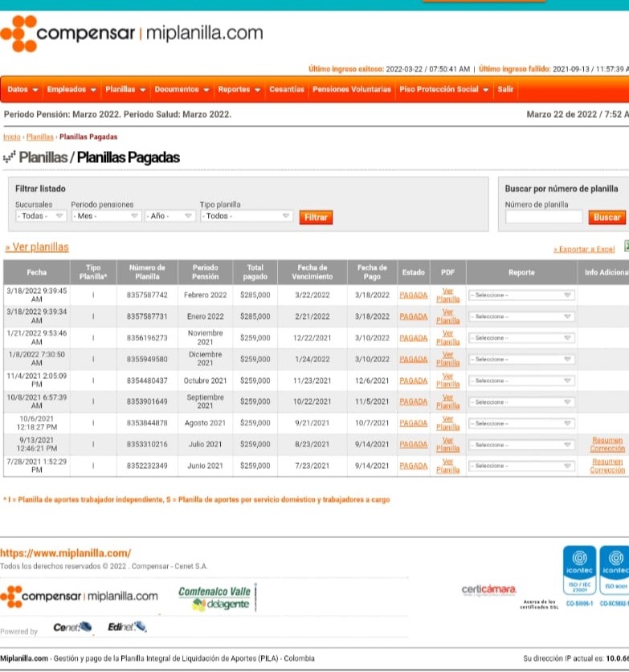Click the Compensar miplanilla.com header logo
Viewport: 629px width, 672px height.
(133, 34)
